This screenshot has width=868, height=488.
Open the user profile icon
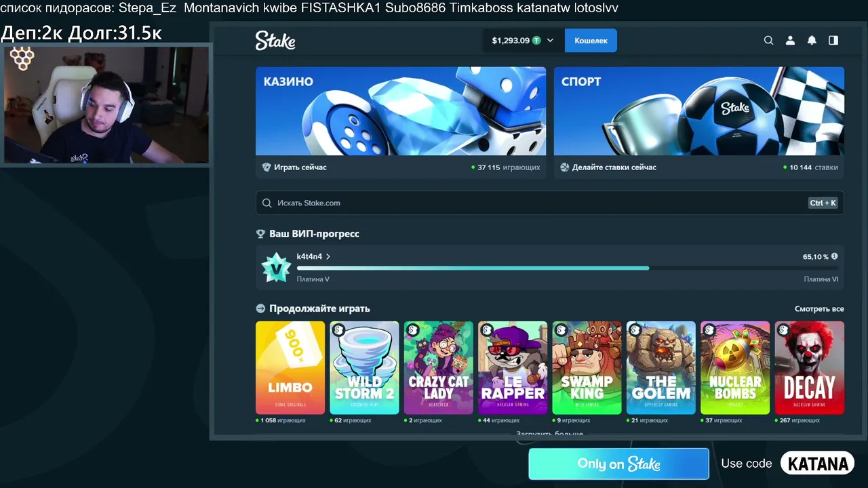(790, 41)
